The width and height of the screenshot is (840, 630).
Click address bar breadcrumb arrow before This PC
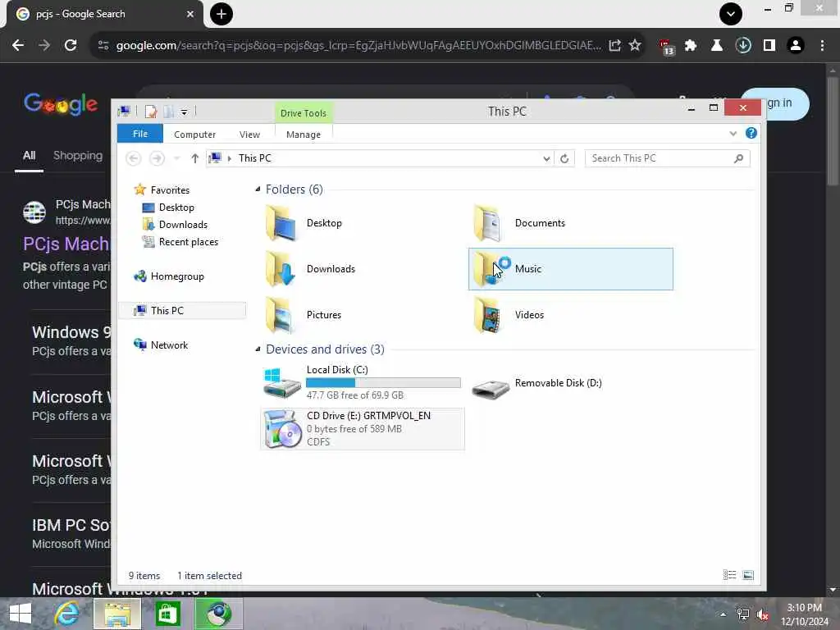pyautogui.click(x=230, y=158)
